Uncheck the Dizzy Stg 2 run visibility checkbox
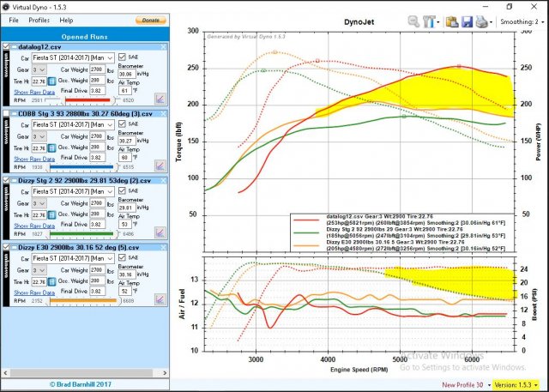Image resolution: width=549 pixels, height=392 pixels. pyautogui.click(x=6, y=181)
